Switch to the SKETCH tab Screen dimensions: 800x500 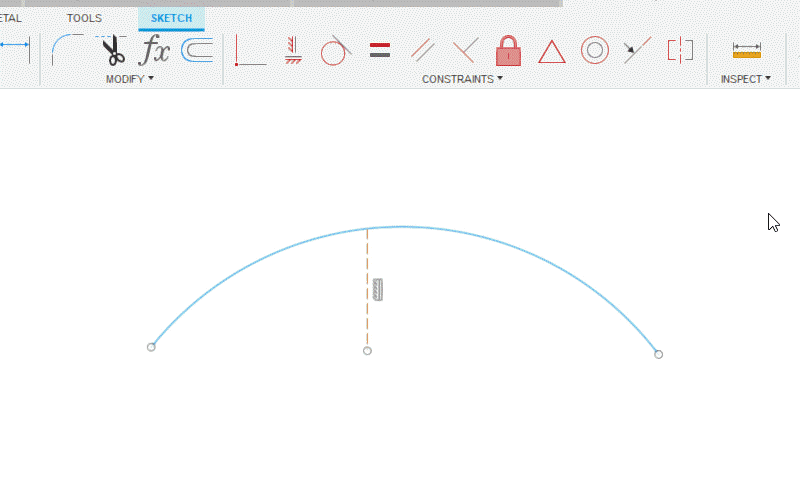click(171, 18)
